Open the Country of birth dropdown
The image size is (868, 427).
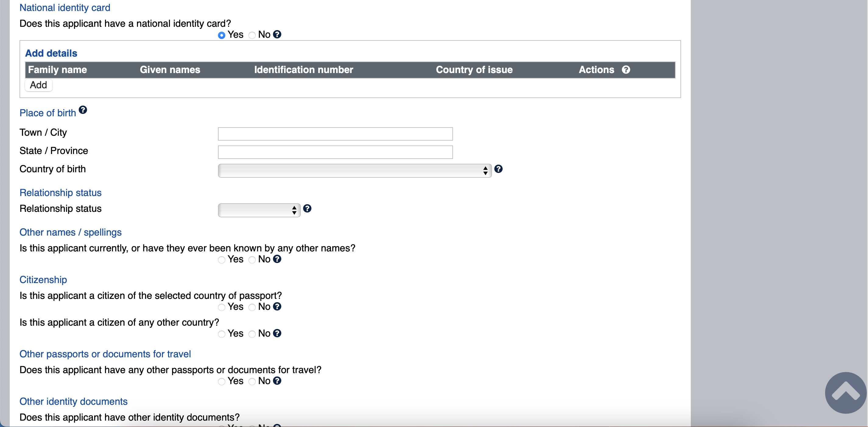[x=354, y=171]
